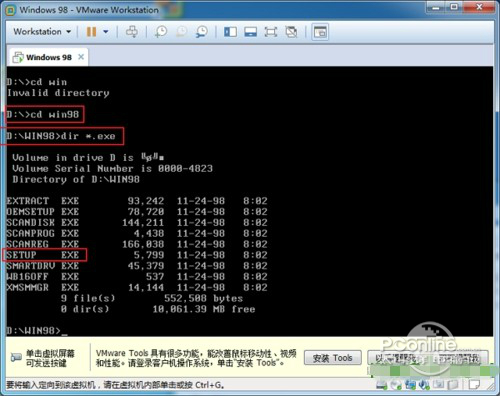Click the SMARTDRV EXE file row
Screen dimensions: 500x396
[x=137, y=266]
